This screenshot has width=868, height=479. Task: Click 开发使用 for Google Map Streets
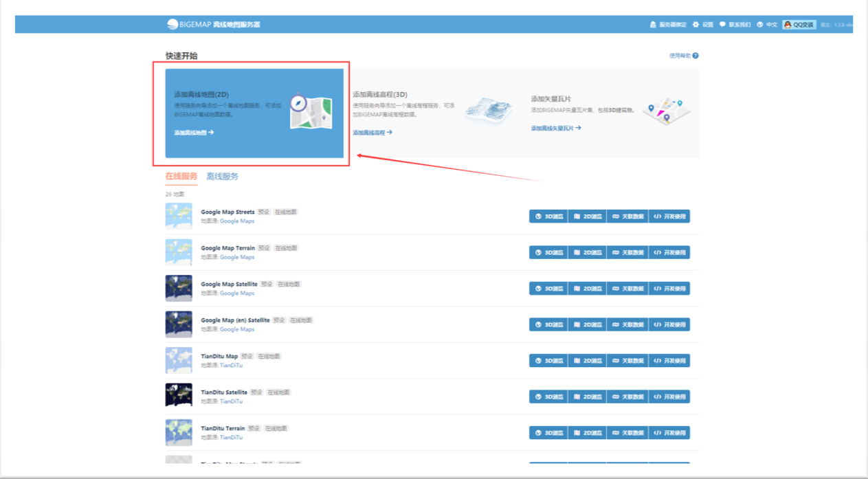pos(669,216)
